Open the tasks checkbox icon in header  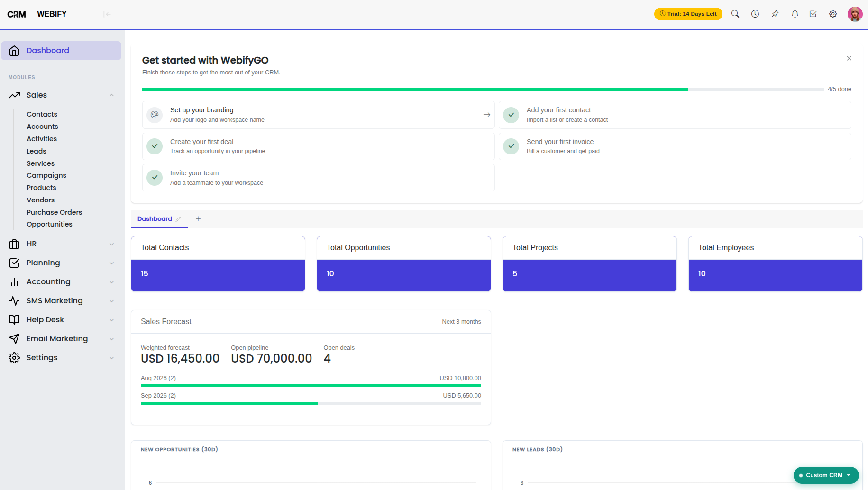coord(813,14)
